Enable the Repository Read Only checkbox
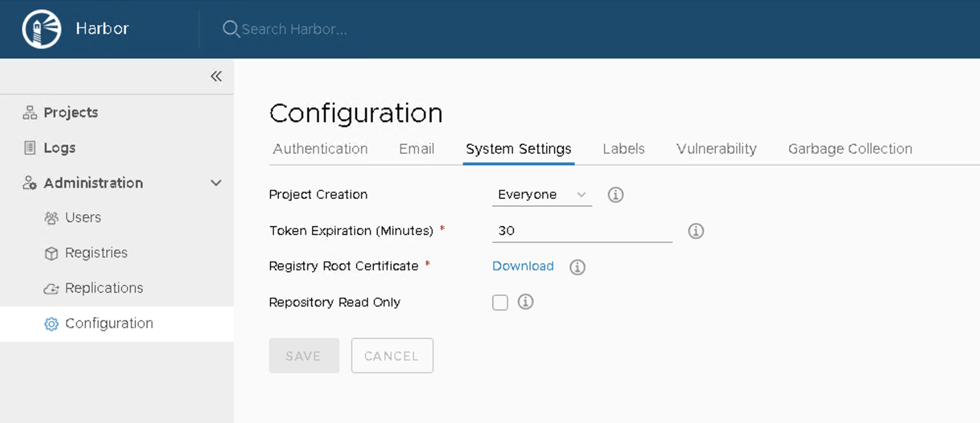980x423 pixels. point(500,302)
